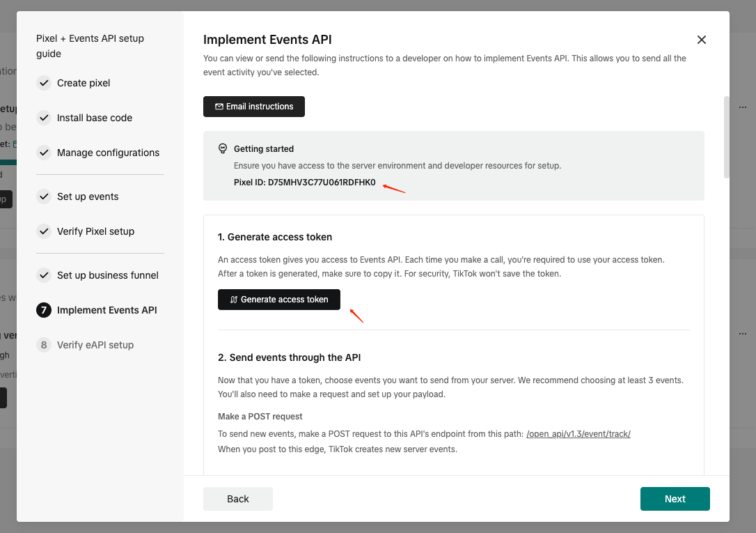Click the Back button
This screenshot has height=533, width=756.
coord(237,499)
